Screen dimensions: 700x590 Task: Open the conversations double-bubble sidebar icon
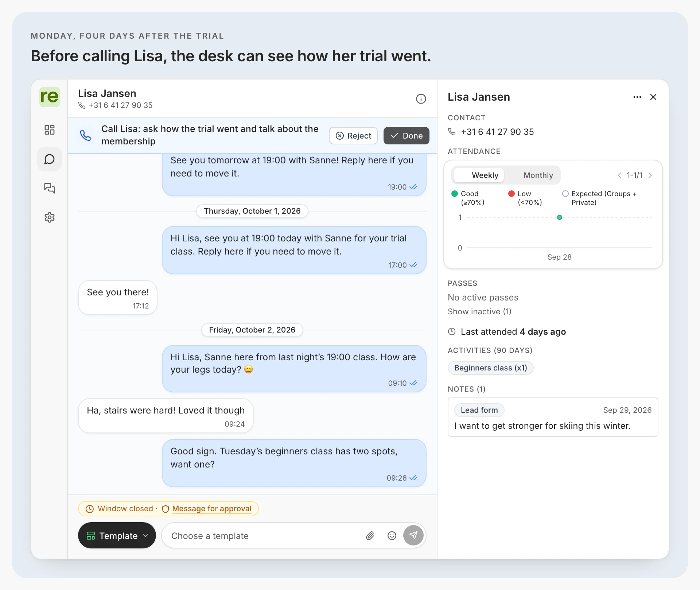coord(49,188)
